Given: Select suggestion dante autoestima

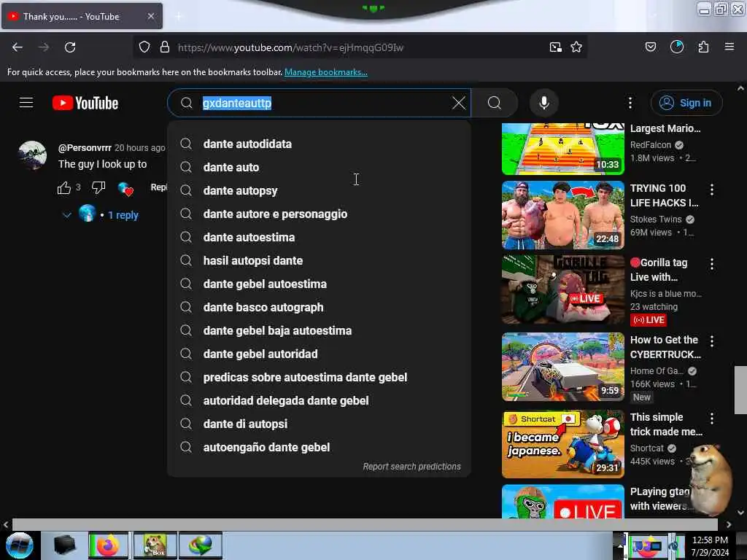Looking at the screenshot, I should click(319, 237).
